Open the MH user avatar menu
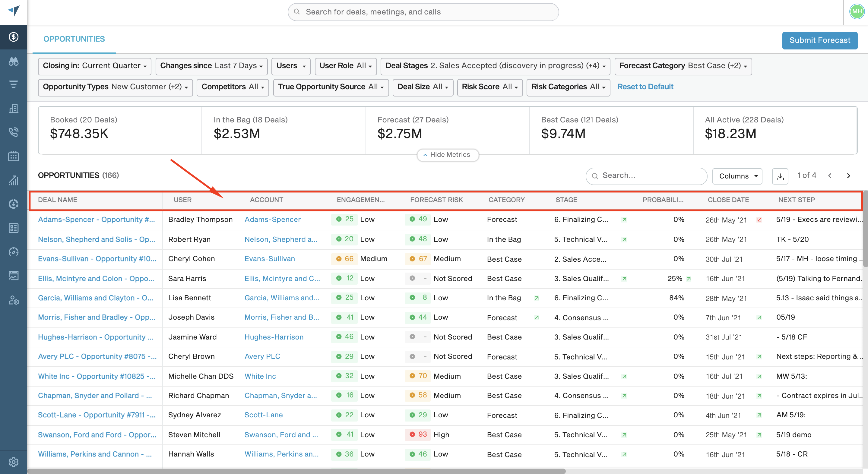Screen dimensions: 868x474 coord(857,11)
